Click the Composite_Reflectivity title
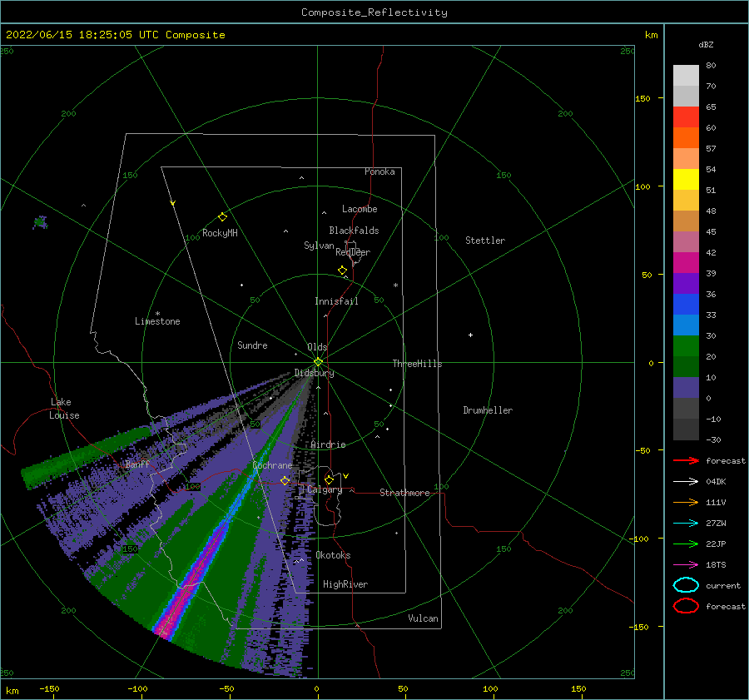 [x=374, y=12]
